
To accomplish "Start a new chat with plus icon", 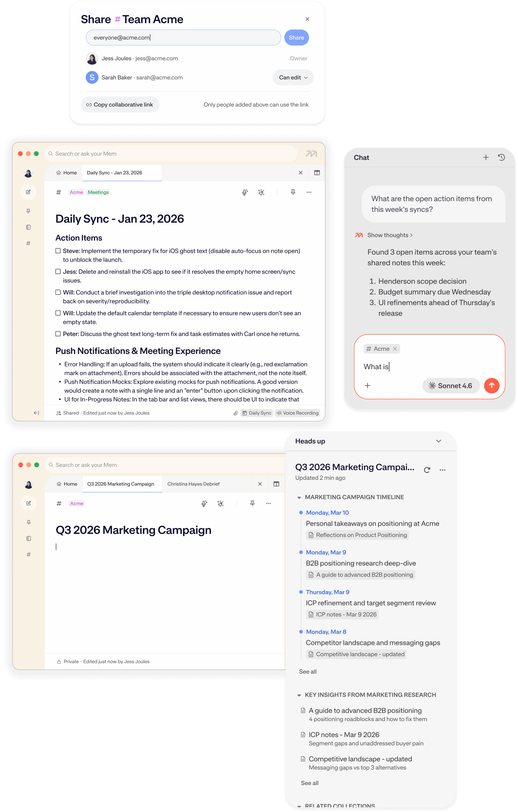I will [486, 157].
